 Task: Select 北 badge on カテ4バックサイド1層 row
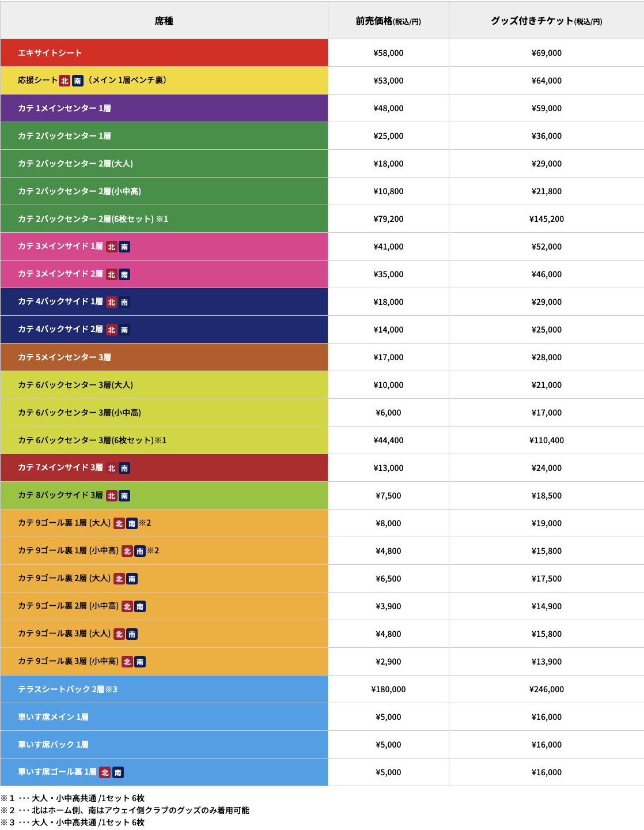click(112, 302)
